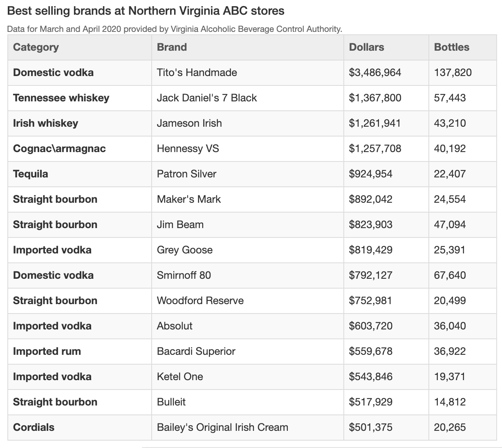Click the Brand column header
The width and height of the screenshot is (502, 448).
[172, 47]
